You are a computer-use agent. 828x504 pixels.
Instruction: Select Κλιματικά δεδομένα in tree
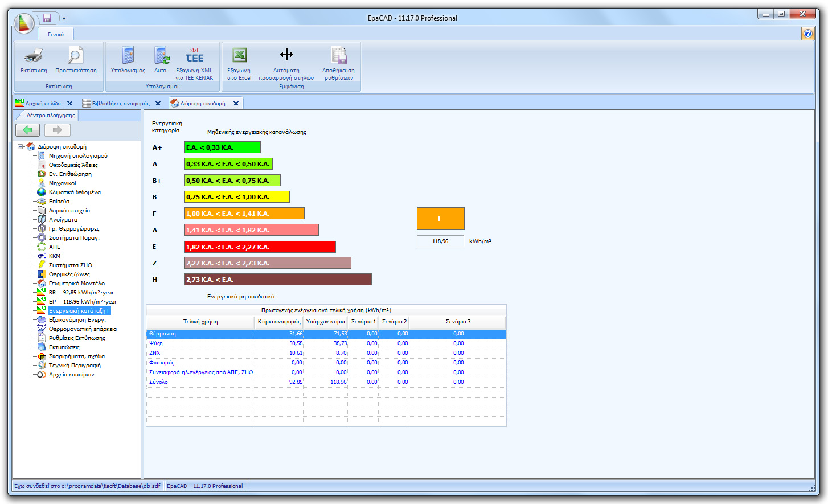[x=74, y=192]
